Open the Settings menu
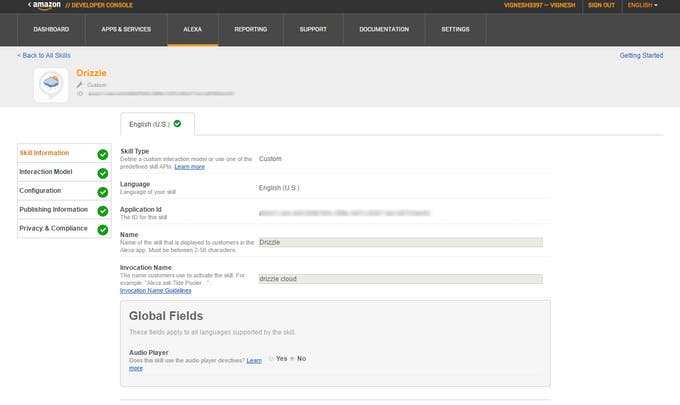680x405 pixels. coord(455,29)
